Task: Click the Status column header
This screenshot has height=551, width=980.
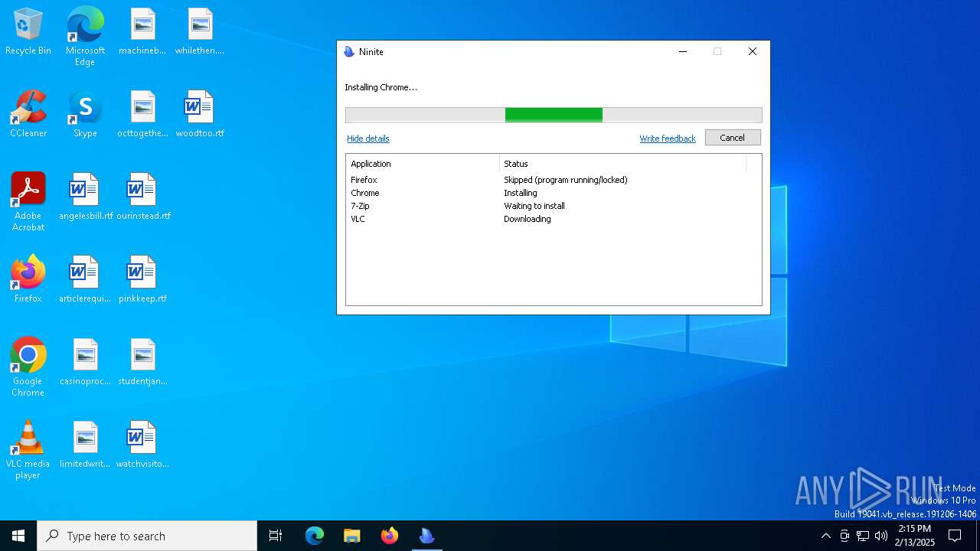Action: [x=622, y=164]
